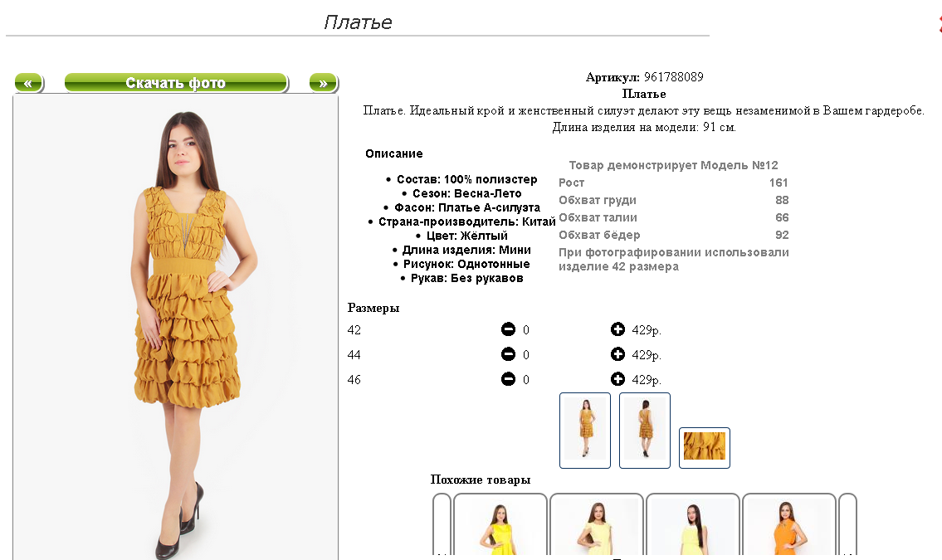942x560 pixels.
Task: Click the Скачать фото button
Action: click(x=176, y=83)
